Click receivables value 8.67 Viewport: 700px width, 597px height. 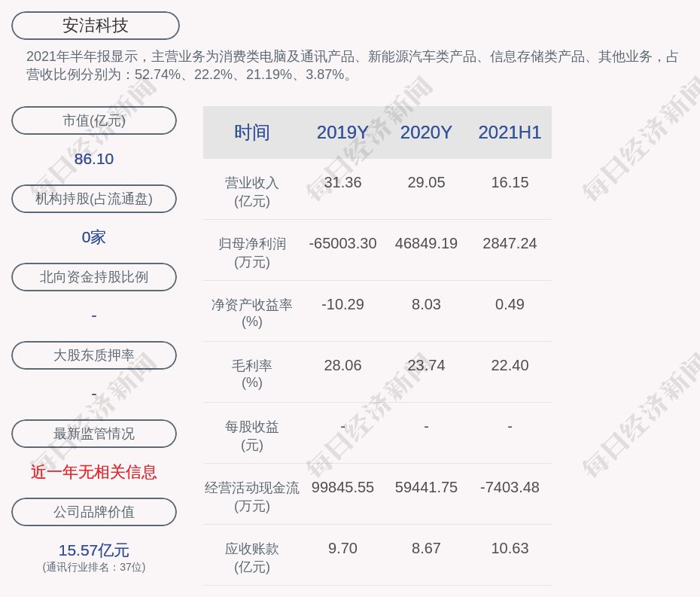pyautogui.click(x=426, y=548)
